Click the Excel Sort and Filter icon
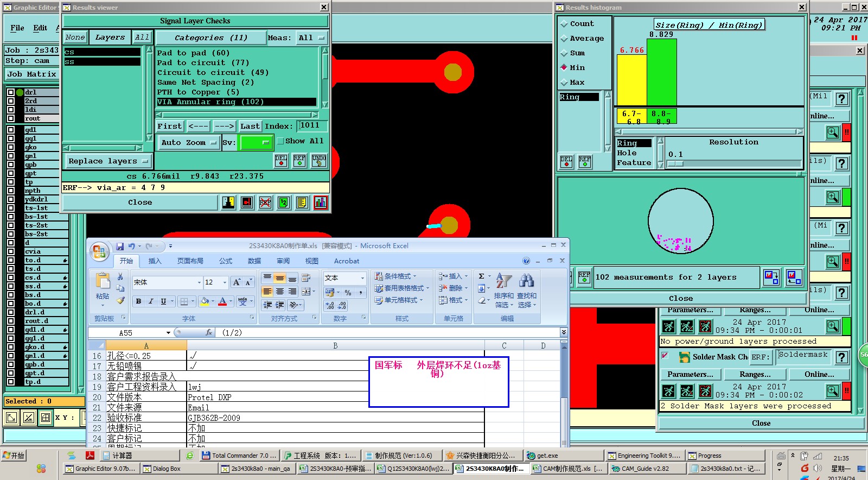868x480 pixels. click(x=503, y=281)
